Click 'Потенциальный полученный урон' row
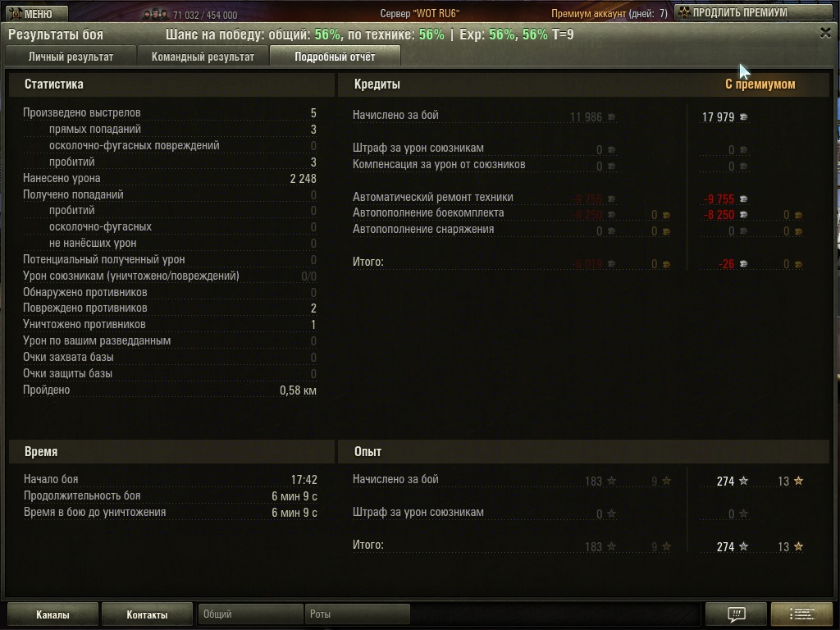Image resolution: width=840 pixels, height=630 pixels. point(169,260)
